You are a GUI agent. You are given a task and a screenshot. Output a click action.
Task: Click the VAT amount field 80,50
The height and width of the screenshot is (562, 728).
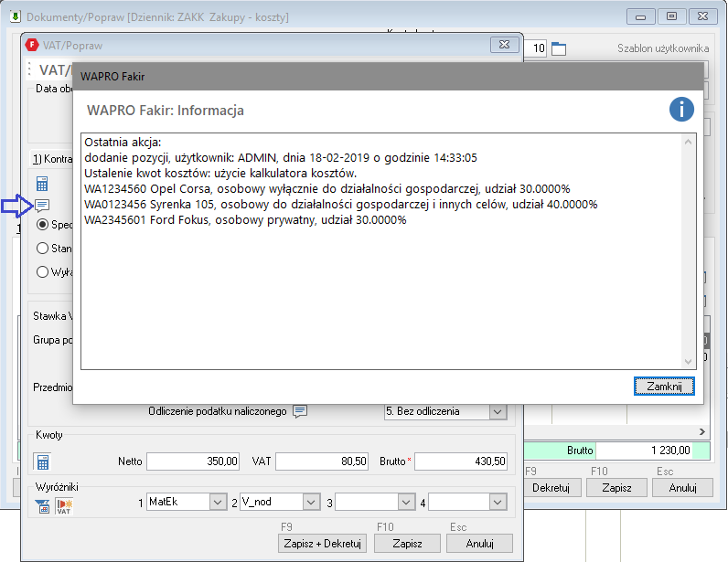tap(322, 461)
